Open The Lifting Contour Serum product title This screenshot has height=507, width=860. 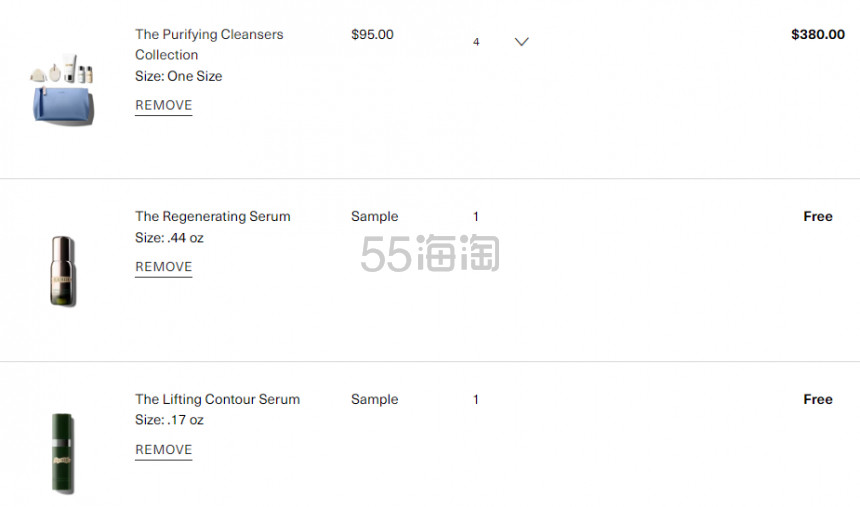click(x=217, y=399)
